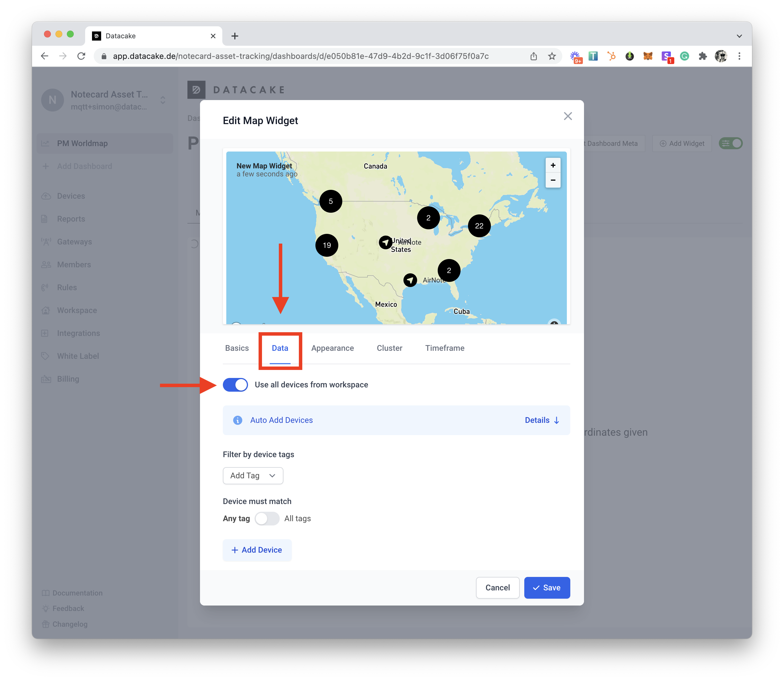The width and height of the screenshot is (784, 681).
Task: Click the AirNote device pin near Texas
Action: tap(410, 280)
